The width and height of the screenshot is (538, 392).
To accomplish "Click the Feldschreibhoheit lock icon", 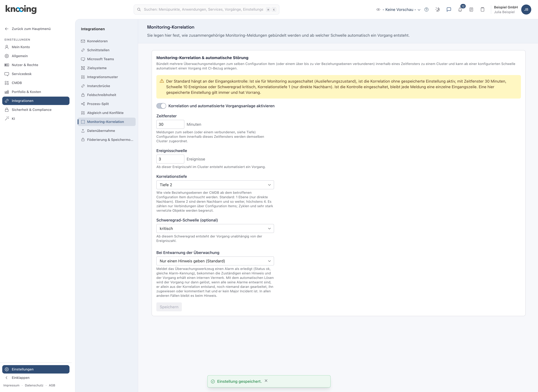I will coord(83,95).
